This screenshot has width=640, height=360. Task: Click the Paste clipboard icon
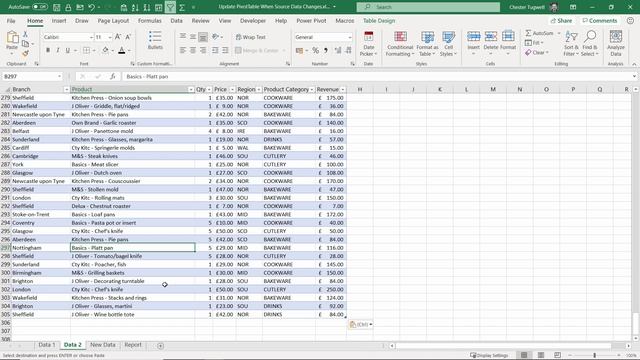coord(12,38)
